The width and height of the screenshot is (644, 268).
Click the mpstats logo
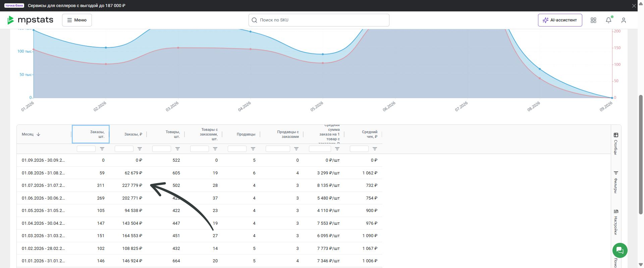pyautogui.click(x=30, y=20)
